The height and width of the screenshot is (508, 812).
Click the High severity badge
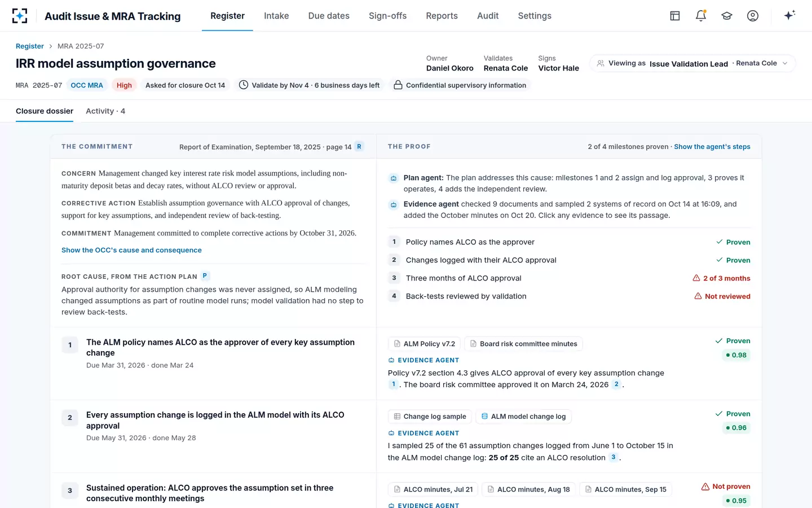click(x=124, y=85)
